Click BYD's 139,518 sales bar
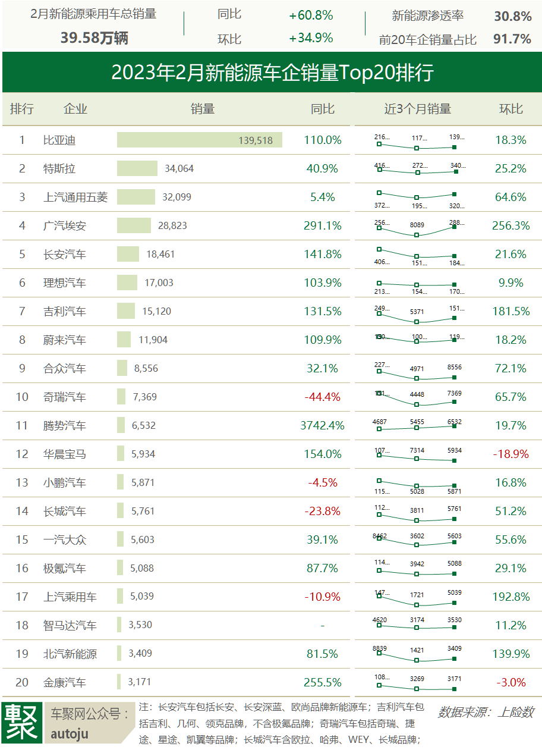The height and width of the screenshot is (756, 542). [199, 140]
